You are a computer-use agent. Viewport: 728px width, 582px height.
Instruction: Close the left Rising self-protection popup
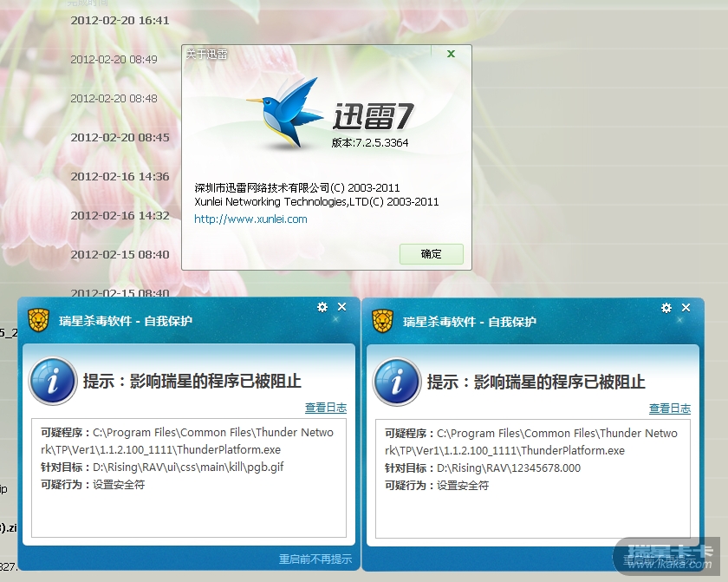[x=341, y=306]
